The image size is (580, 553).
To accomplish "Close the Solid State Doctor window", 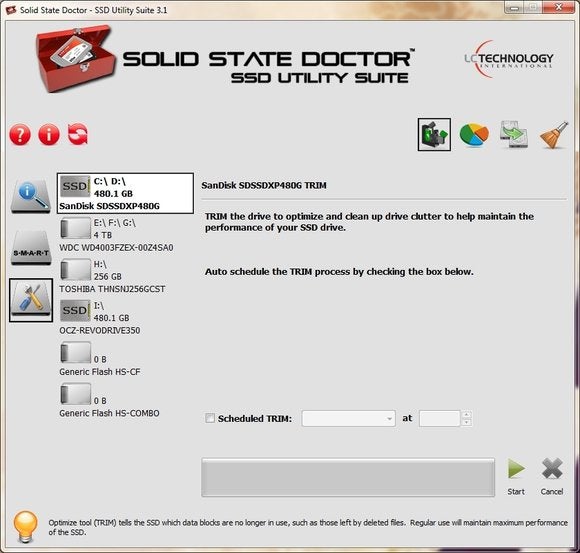I will [559, 7].
